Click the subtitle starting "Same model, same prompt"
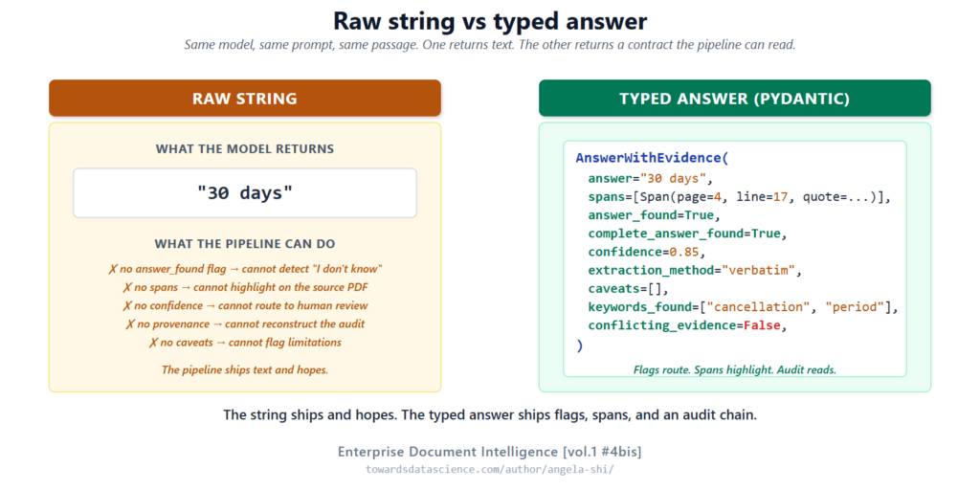The width and height of the screenshot is (980, 490). pos(490,45)
